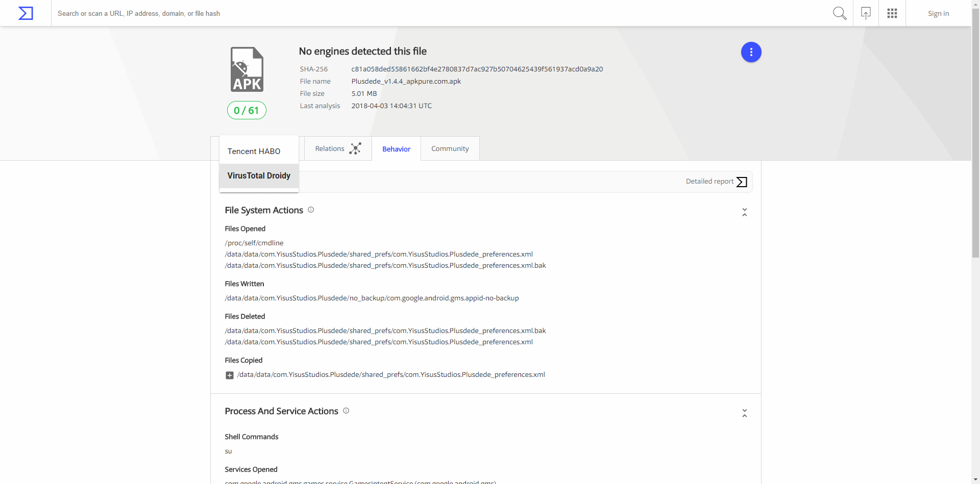The height and width of the screenshot is (484, 980).
Task: Switch to the Behavior tab
Action: (396, 149)
